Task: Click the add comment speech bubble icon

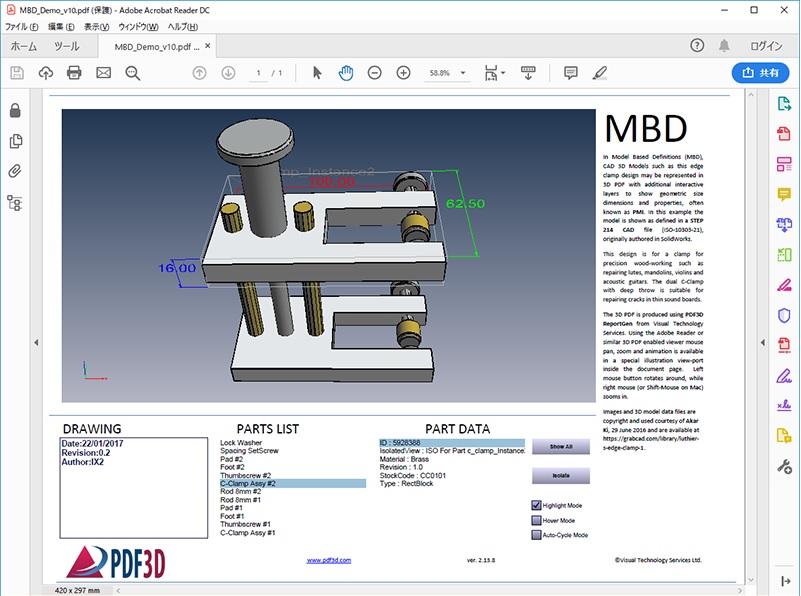Action: [x=570, y=73]
